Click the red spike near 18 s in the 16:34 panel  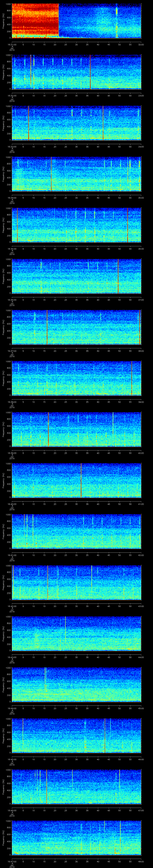[x=51, y=174]
